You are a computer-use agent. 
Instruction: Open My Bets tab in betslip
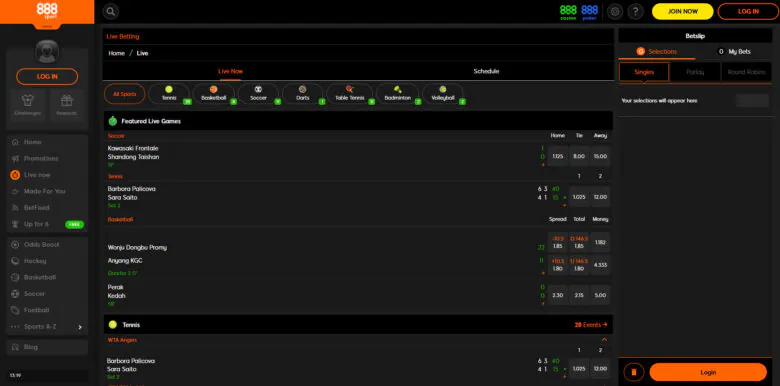point(734,51)
